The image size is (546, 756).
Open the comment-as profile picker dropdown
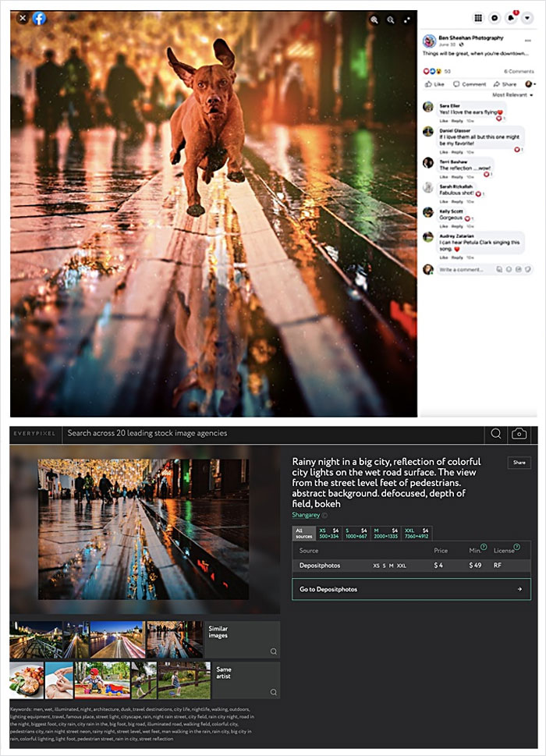pos(530,84)
